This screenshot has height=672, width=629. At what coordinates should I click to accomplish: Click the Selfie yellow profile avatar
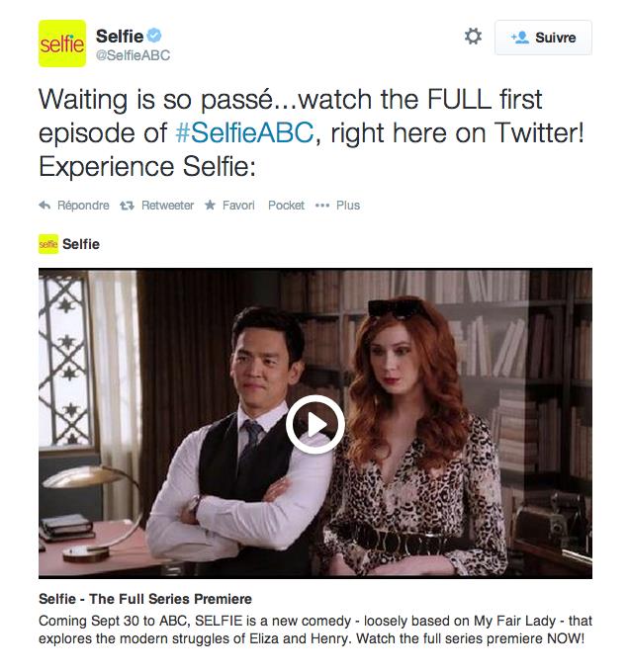tap(62, 43)
